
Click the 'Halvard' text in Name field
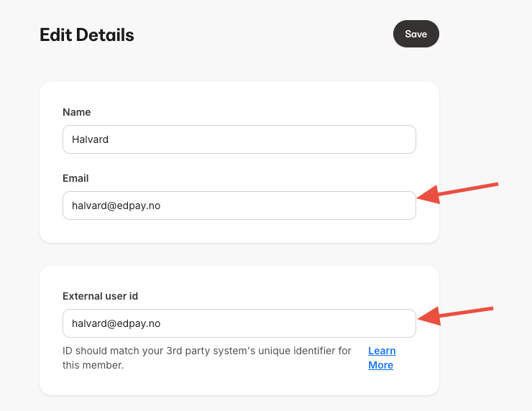[x=90, y=139]
